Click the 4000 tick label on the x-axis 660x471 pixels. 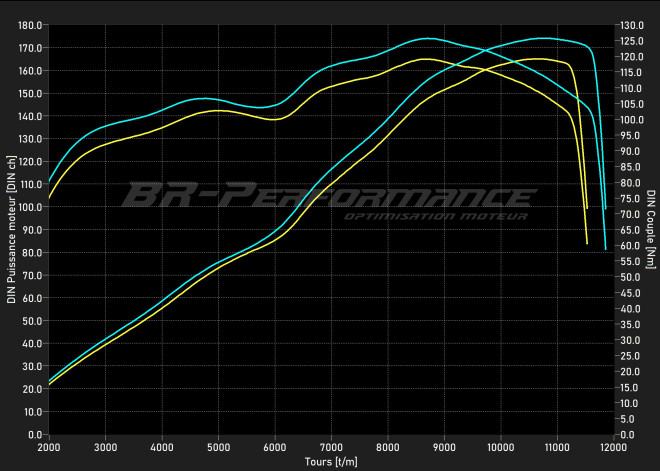(162, 446)
